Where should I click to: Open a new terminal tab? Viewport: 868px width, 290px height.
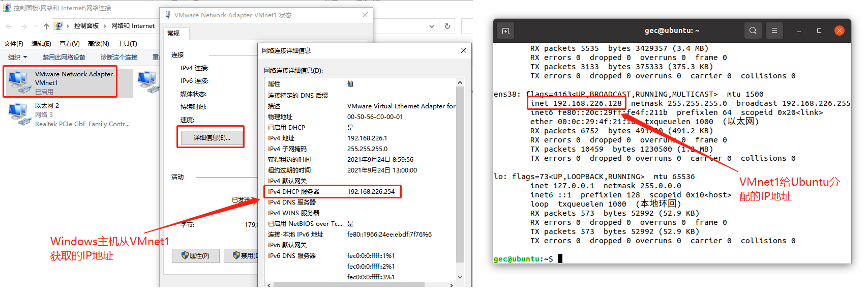(x=505, y=31)
